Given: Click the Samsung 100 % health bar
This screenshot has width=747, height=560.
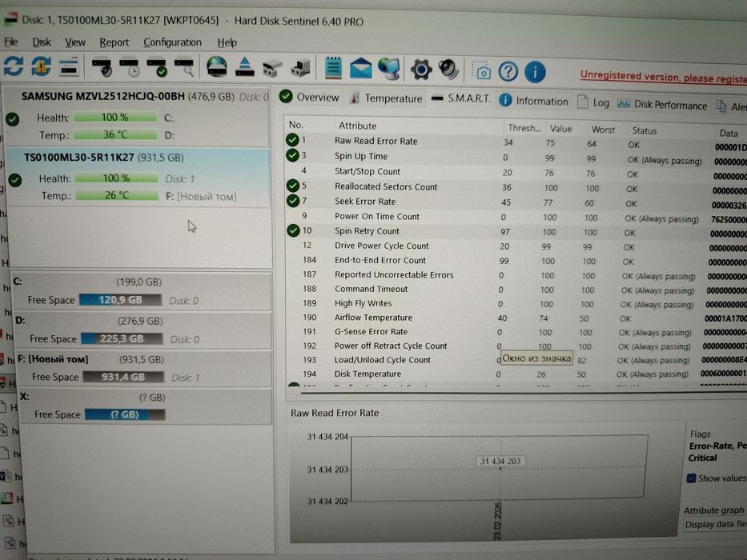Looking at the screenshot, I should tap(115, 117).
